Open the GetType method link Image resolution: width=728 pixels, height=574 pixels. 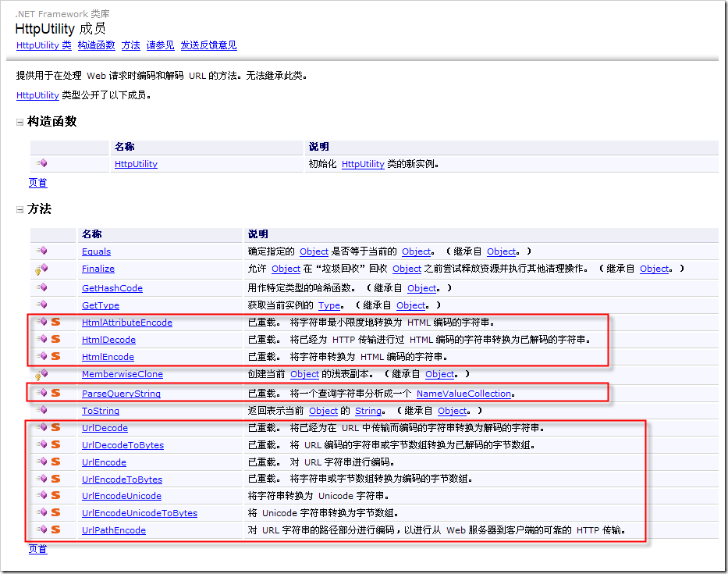pyautogui.click(x=101, y=305)
